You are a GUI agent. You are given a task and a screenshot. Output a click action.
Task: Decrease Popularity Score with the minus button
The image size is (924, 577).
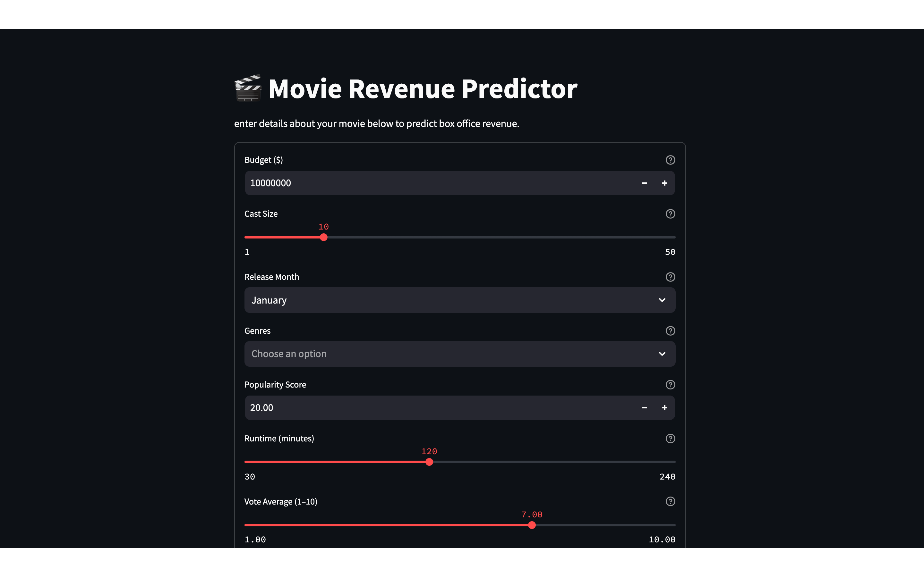(x=645, y=407)
